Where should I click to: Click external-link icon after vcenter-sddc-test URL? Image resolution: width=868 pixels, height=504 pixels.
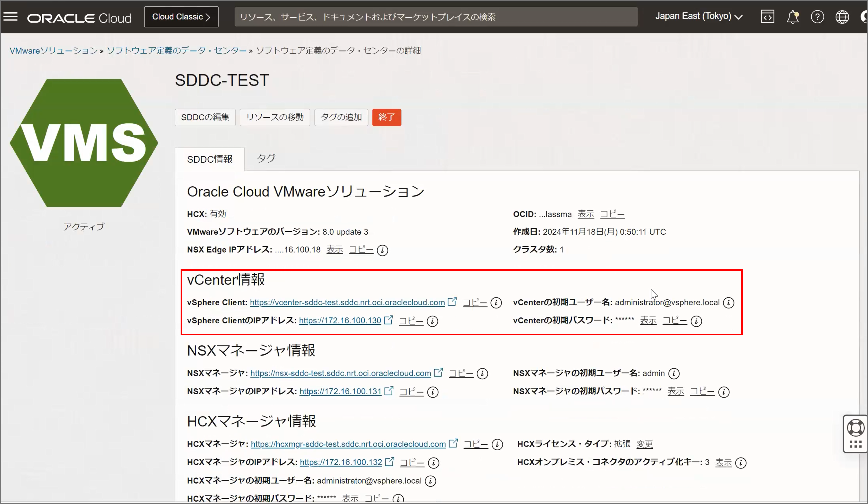click(452, 301)
